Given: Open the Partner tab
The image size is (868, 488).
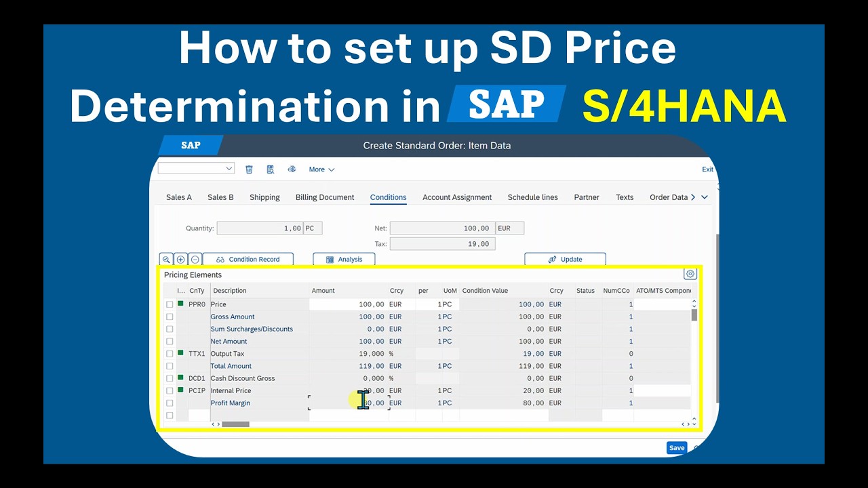Looking at the screenshot, I should [x=587, y=197].
